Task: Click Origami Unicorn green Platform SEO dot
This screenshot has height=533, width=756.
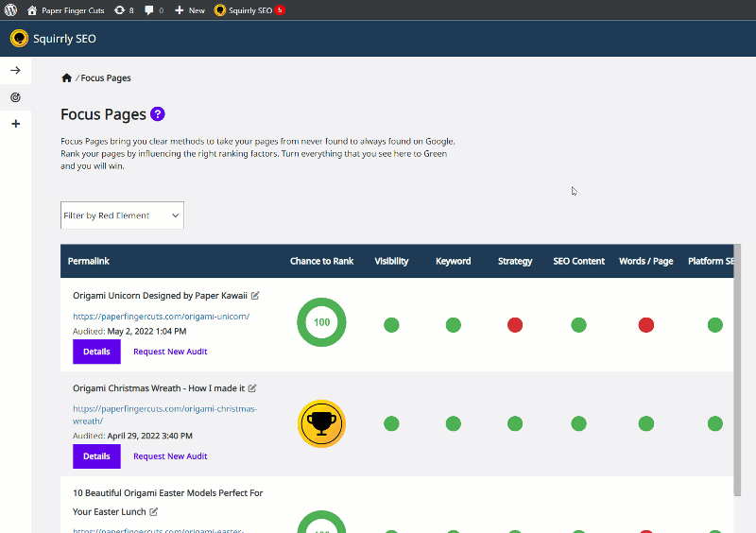Action: (715, 325)
